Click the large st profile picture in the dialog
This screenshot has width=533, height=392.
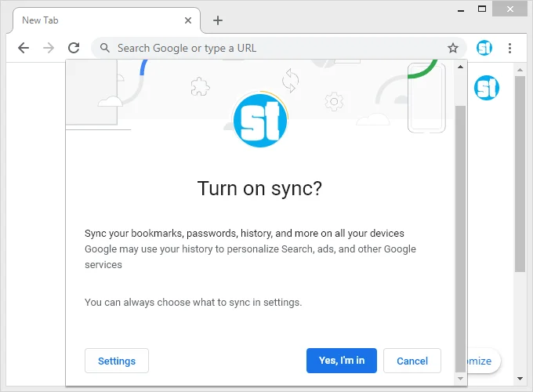[260, 121]
